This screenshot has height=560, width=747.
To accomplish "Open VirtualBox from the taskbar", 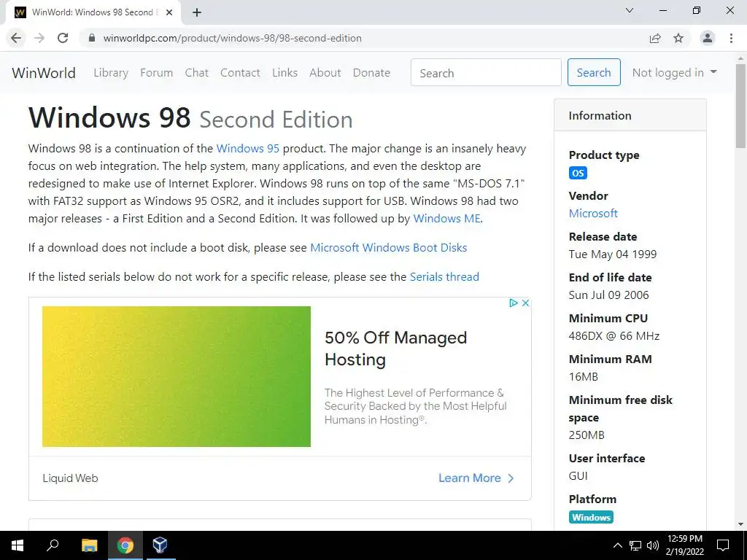I will 160,545.
